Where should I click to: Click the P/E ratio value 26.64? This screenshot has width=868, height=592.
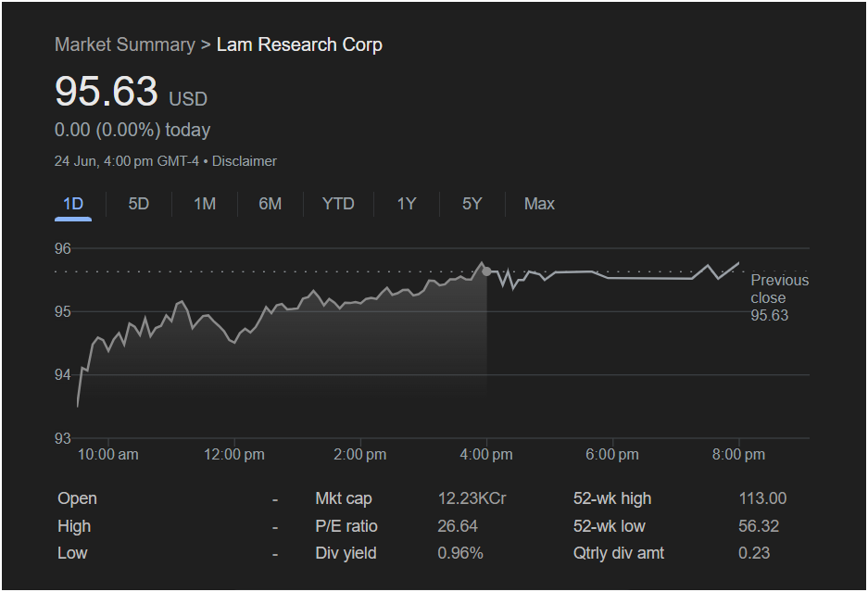tap(458, 526)
